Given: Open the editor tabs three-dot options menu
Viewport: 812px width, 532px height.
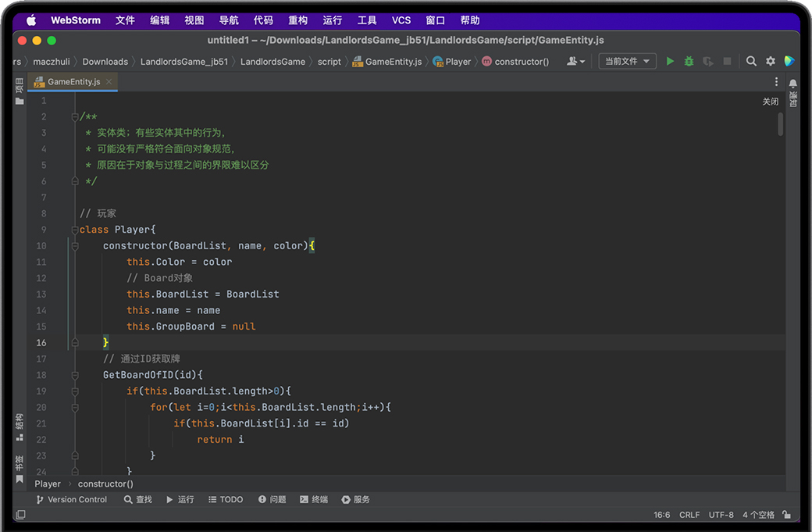Looking at the screenshot, I should point(776,81).
